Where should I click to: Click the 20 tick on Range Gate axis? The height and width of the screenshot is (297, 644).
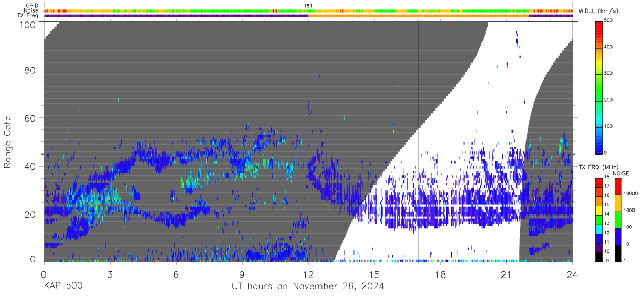pos(30,214)
